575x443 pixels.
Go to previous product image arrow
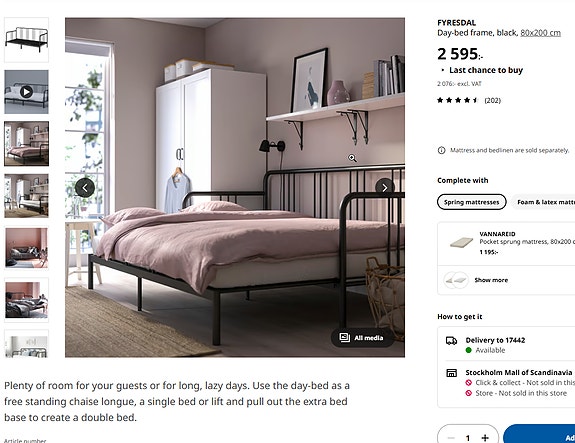tap(85, 188)
